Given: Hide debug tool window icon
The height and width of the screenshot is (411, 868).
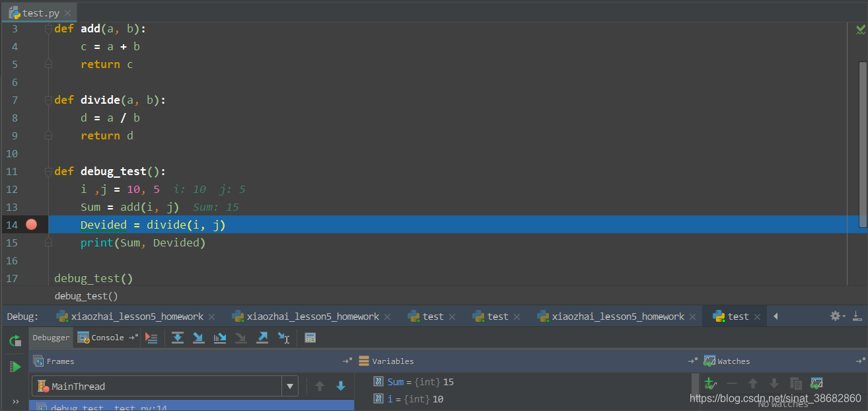Looking at the screenshot, I should tap(857, 316).
